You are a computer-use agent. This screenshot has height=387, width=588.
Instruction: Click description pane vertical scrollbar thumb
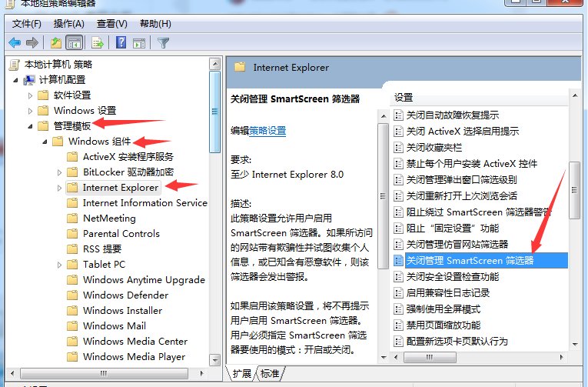(x=383, y=196)
